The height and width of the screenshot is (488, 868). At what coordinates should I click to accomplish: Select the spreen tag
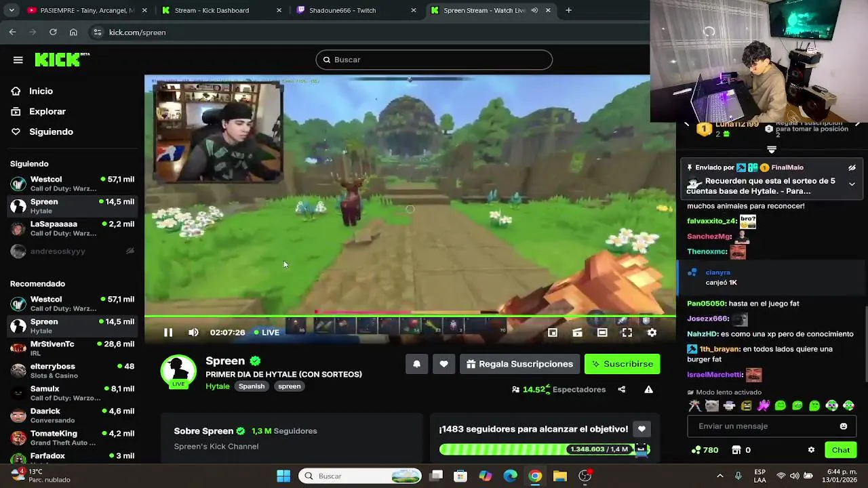pyautogui.click(x=289, y=386)
